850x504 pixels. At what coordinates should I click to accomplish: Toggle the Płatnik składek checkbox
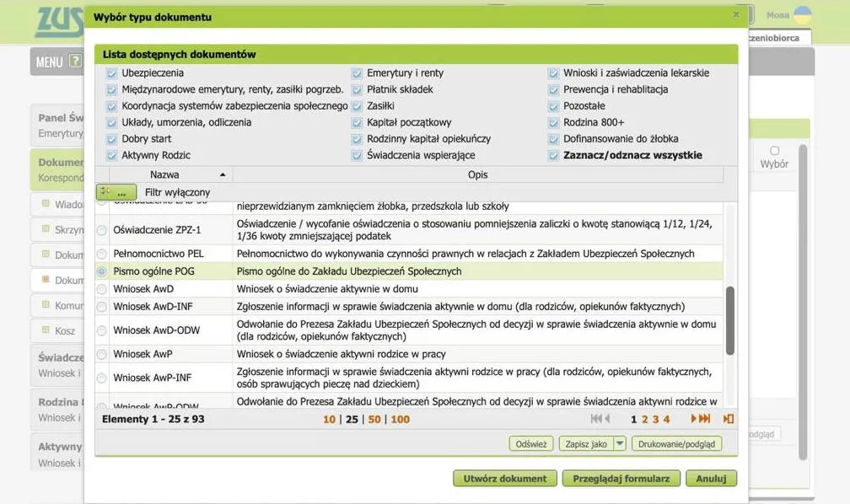coord(357,89)
